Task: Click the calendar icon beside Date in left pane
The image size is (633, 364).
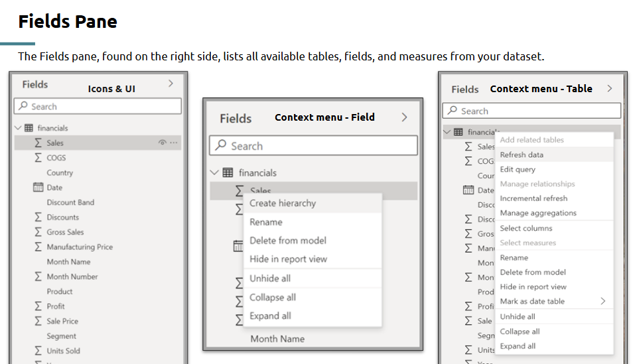Action: click(x=38, y=187)
